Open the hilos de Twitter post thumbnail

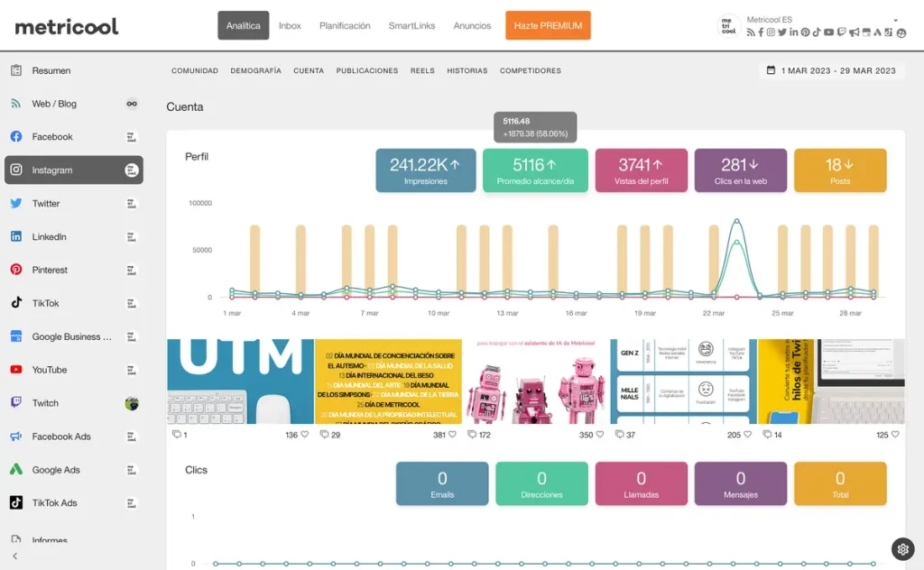pyautogui.click(x=831, y=382)
